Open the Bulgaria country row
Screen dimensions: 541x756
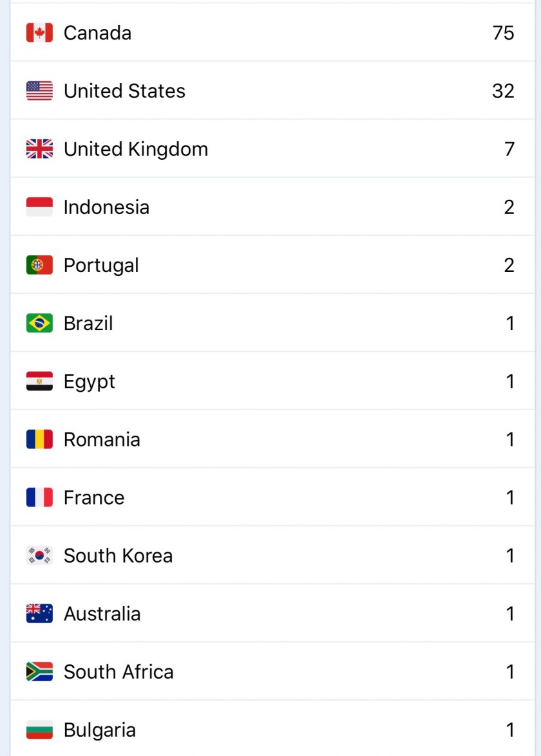tap(270, 730)
